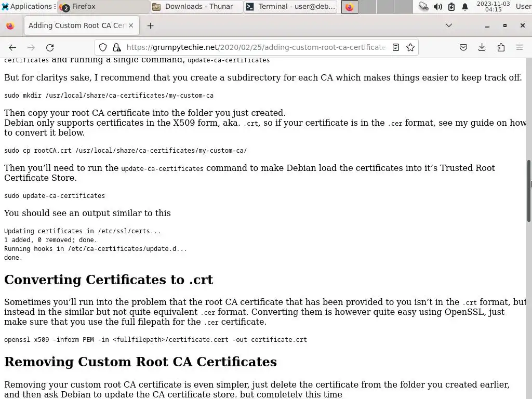532x399 pixels.
Task: Click the sudo update-ca-certificates command
Action: pyautogui.click(x=54, y=195)
